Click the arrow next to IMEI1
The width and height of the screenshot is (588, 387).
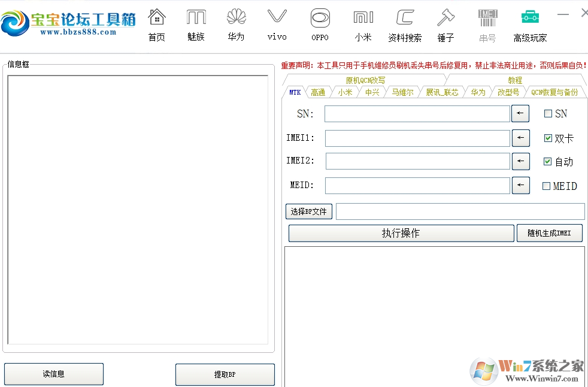coord(520,138)
